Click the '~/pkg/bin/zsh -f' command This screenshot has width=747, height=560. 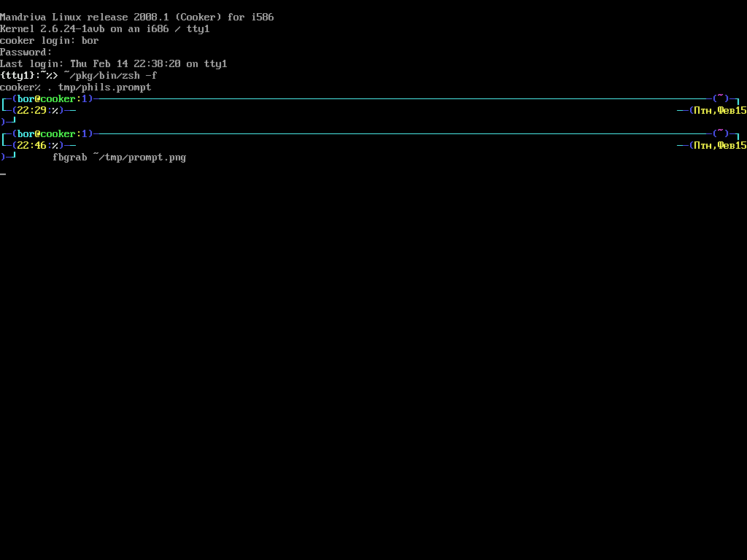click(111, 76)
